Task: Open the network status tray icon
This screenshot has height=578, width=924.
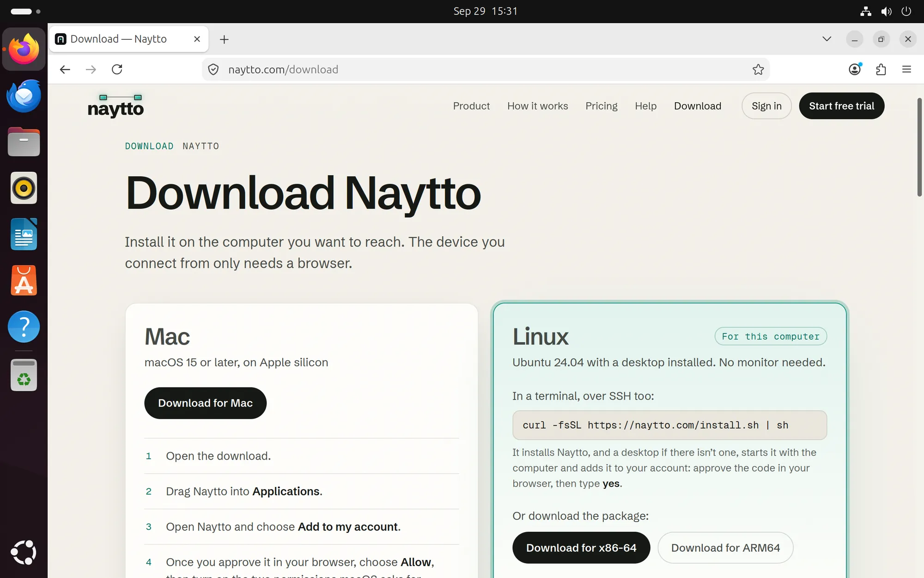Action: pyautogui.click(x=866, y=11)
